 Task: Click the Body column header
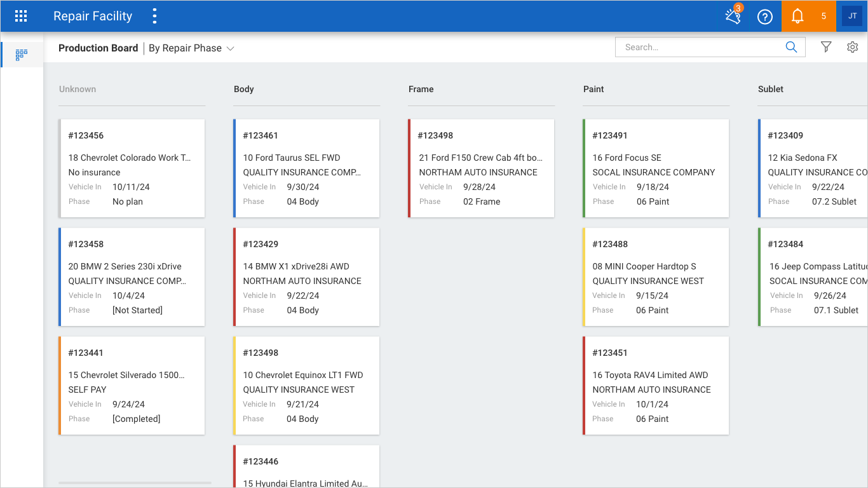(244, 89)
